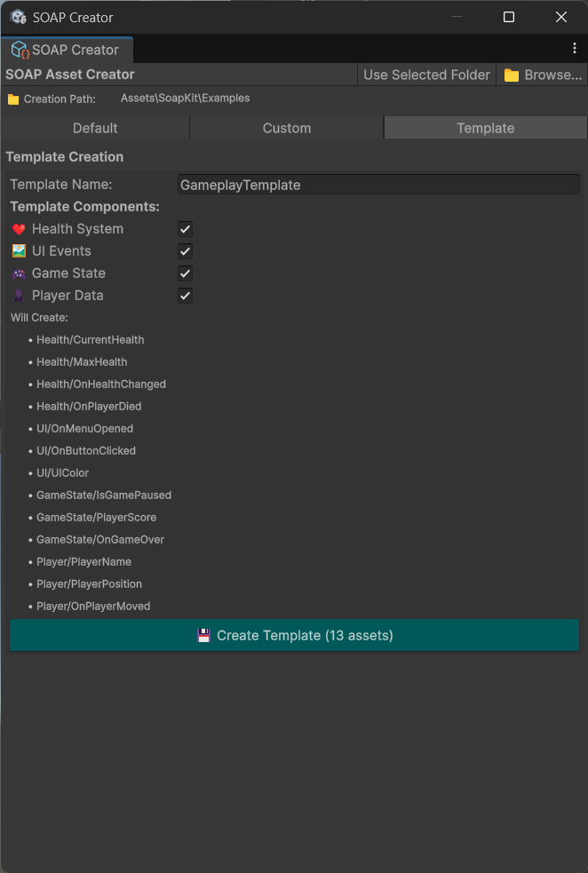Click the person icon next to Player Data

click(20, 295)
